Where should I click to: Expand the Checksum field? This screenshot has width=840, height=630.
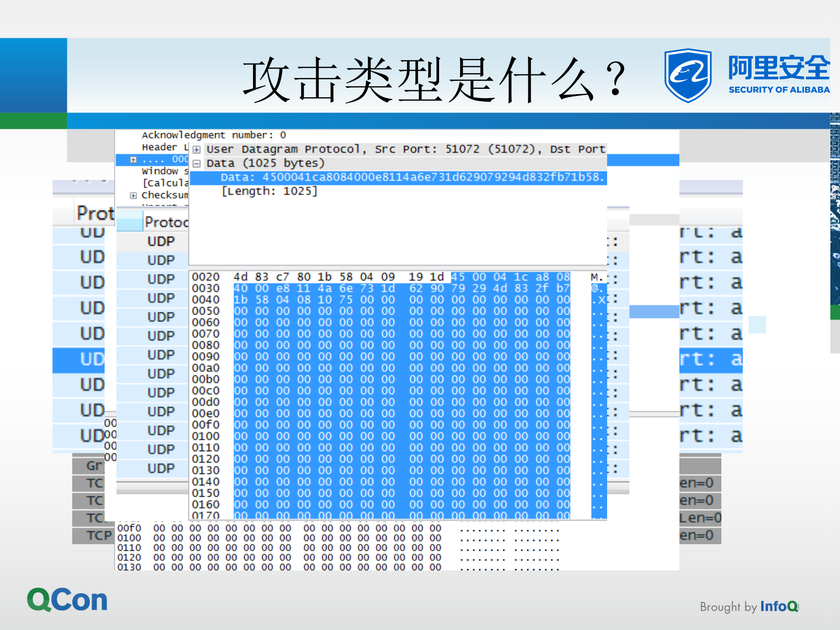click(133, 195)
